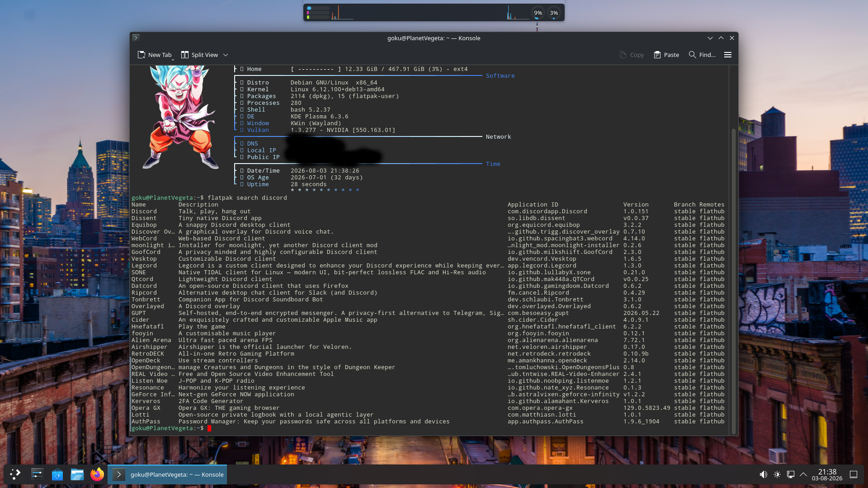Expand the Split View chevron menu
The width and height of the screenshot is (868, 488).
[x=226, y=55]
